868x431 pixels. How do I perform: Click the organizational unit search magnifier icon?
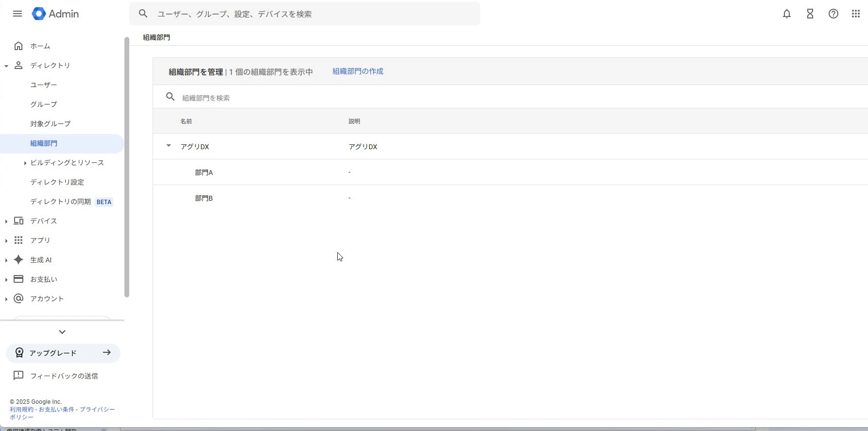170,97
